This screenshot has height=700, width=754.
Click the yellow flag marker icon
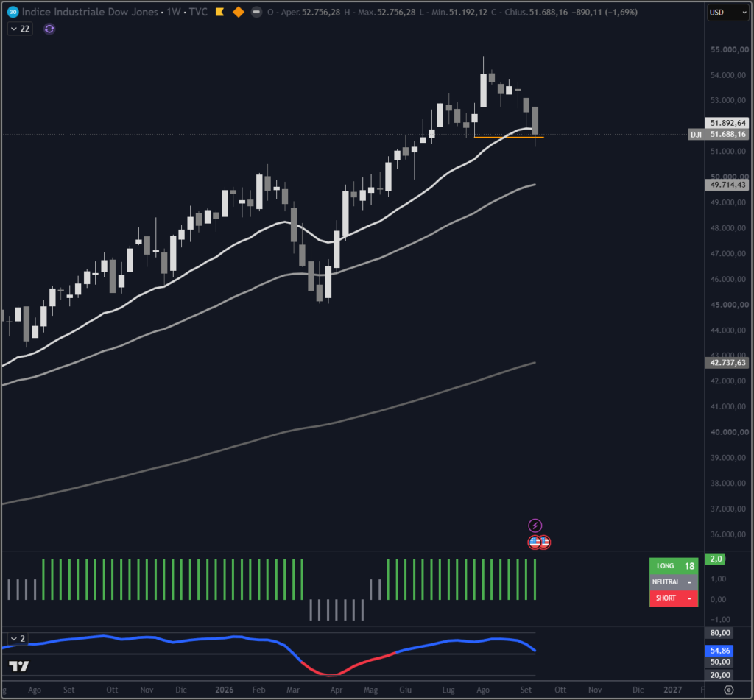coord(219,12)
